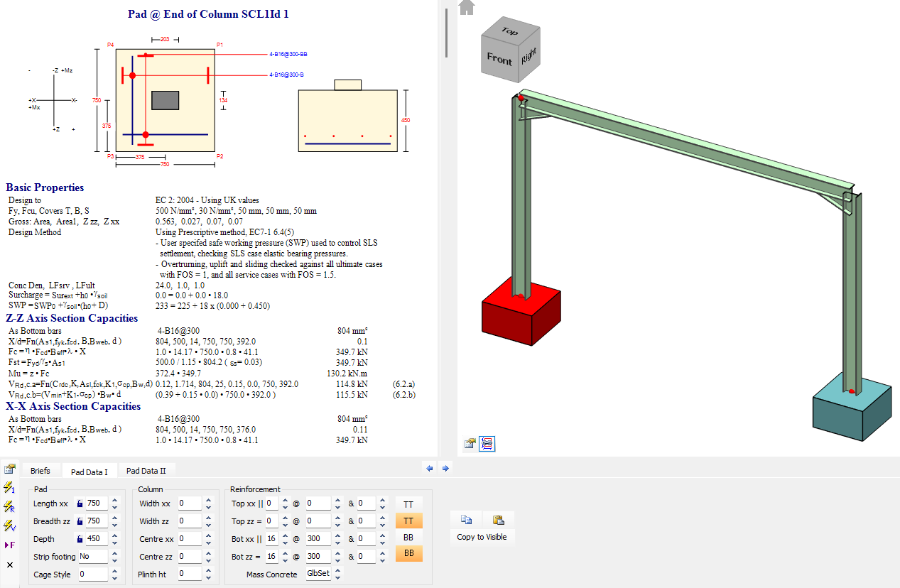The height and width of the screenshot is (588, 900).
Task: Click the home view icon above the cube
Action: point(467,7)
